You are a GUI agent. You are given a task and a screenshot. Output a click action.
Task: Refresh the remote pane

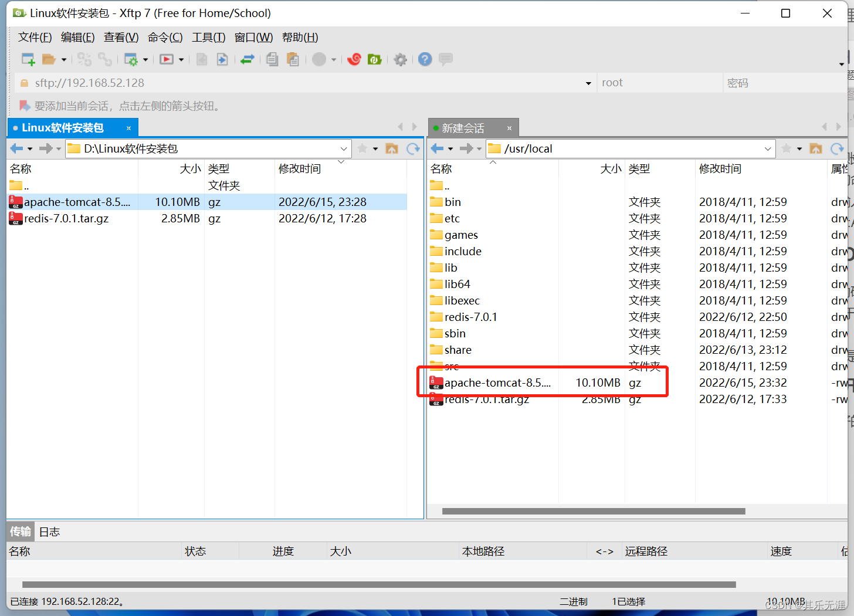pyautogui.click(x=838, y=149)
